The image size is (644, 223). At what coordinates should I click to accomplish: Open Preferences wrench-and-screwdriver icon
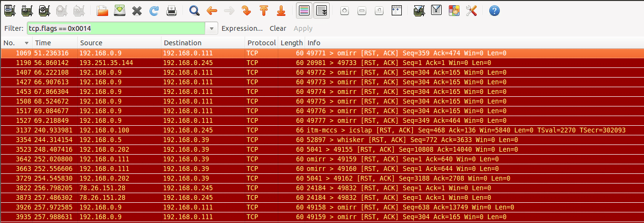click(x=471, y=10)
